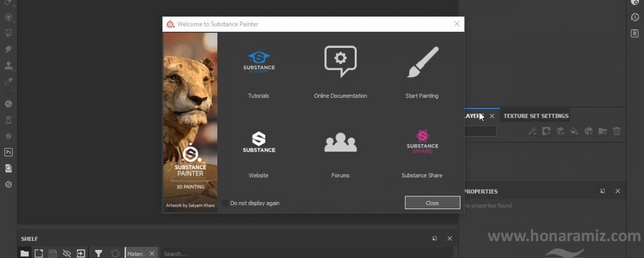Close the Shelf panel

(450, 239)
